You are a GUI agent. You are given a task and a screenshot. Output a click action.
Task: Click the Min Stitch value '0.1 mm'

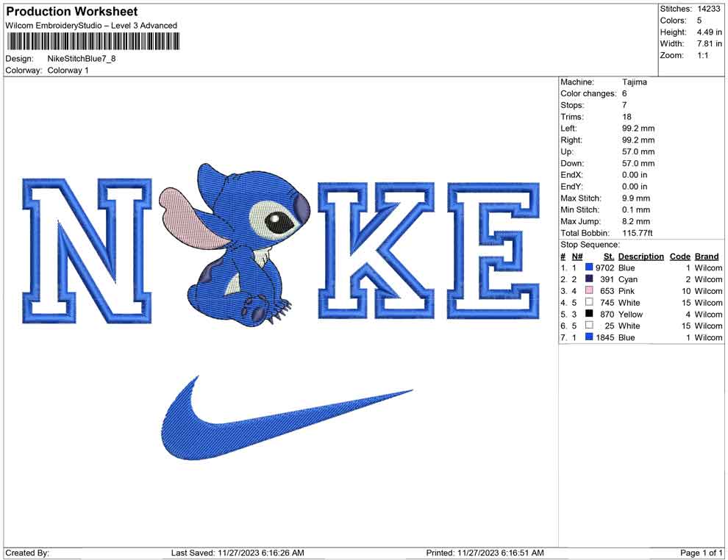click(x=636, y=209)
